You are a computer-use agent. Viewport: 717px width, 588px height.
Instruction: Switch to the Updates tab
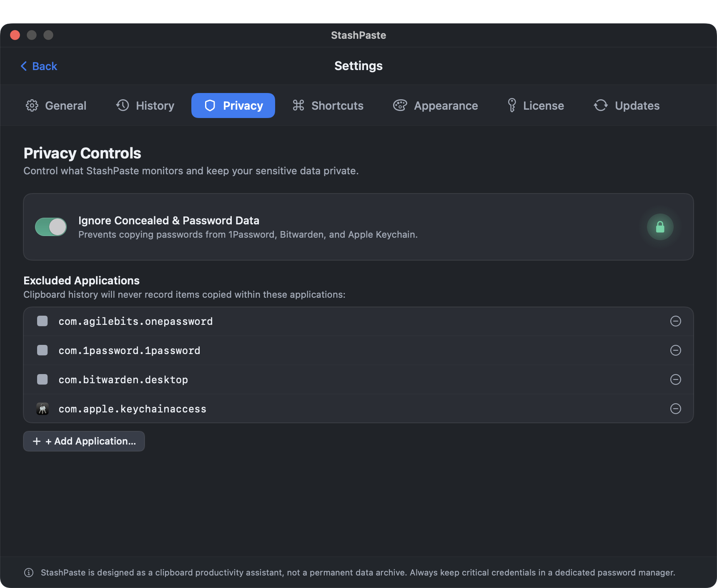627,106
